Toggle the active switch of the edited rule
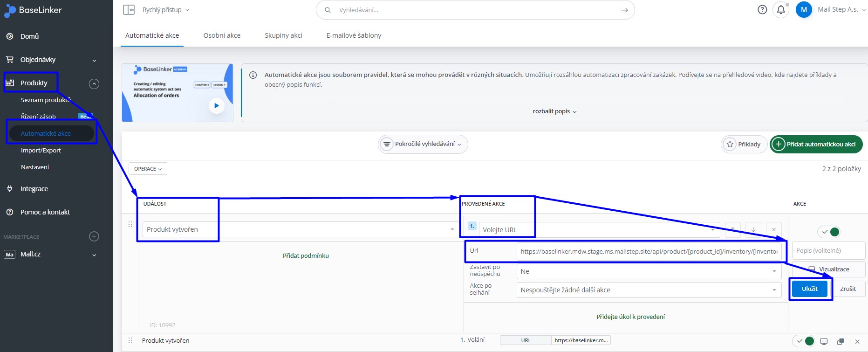This screenshot has height=352, width=868. pyautogui.click(x=829, y=232)
